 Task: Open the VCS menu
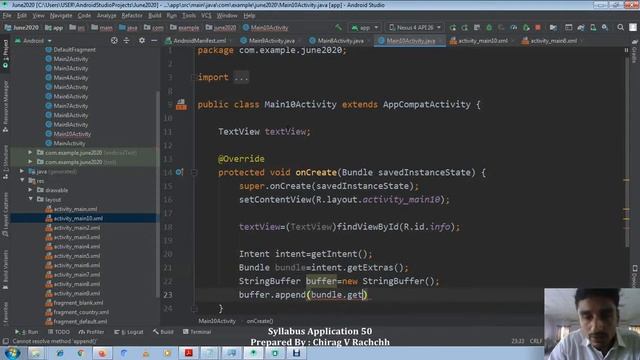[206, 16]
